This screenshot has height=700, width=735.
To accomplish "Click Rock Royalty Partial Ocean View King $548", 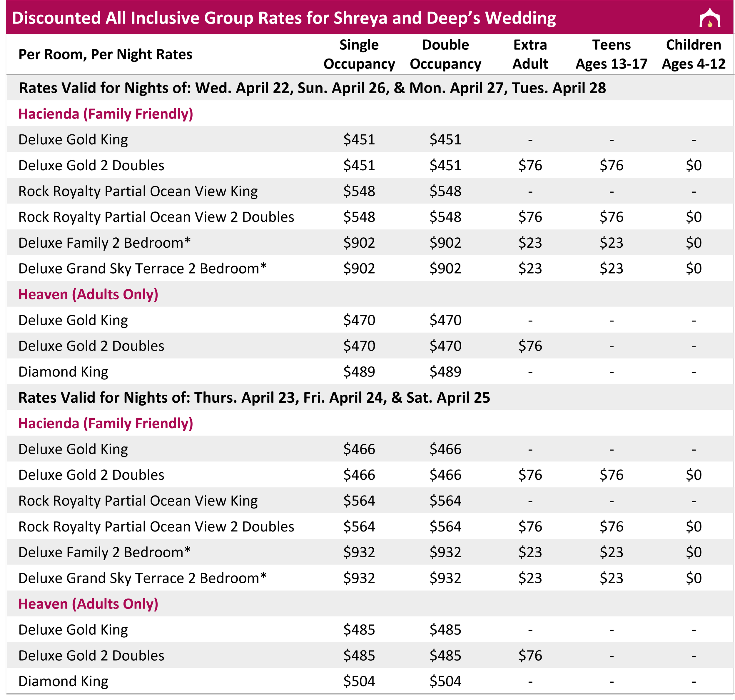I will [359, 191].
